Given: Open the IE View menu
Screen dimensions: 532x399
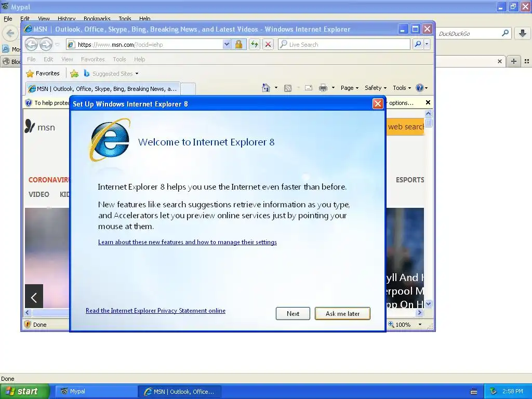Looking at the screenshot, I should click(x=67, y=59).
